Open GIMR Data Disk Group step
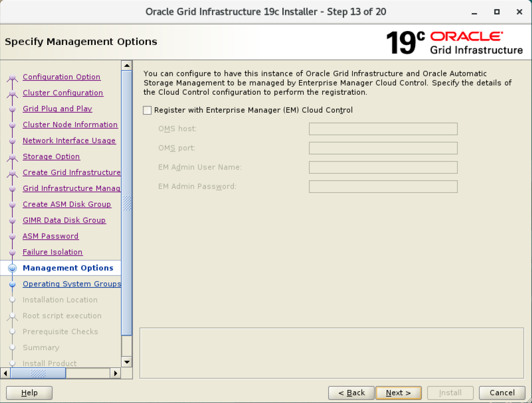Image resolution: width=532 pixels, height=403 pixels. coord(64,220)
